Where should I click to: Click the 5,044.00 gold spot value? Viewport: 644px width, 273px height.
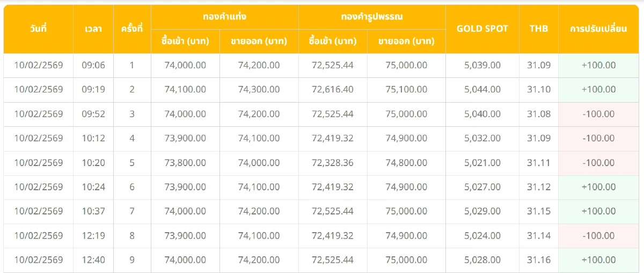482,90
